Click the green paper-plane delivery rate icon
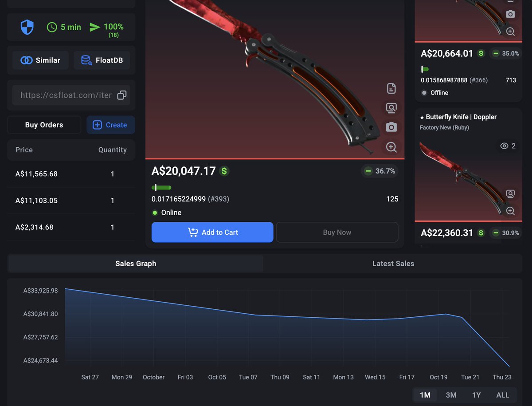The height and width of the screenshot is (406, 532). click(x=95, y=27)
